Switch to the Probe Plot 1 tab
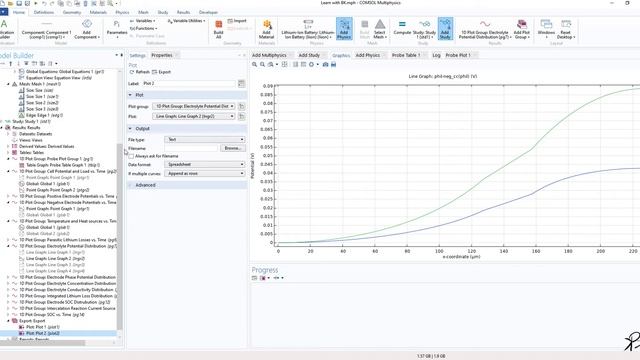The width and height of the screenshot is (640, 360). (x=458, y=55)
